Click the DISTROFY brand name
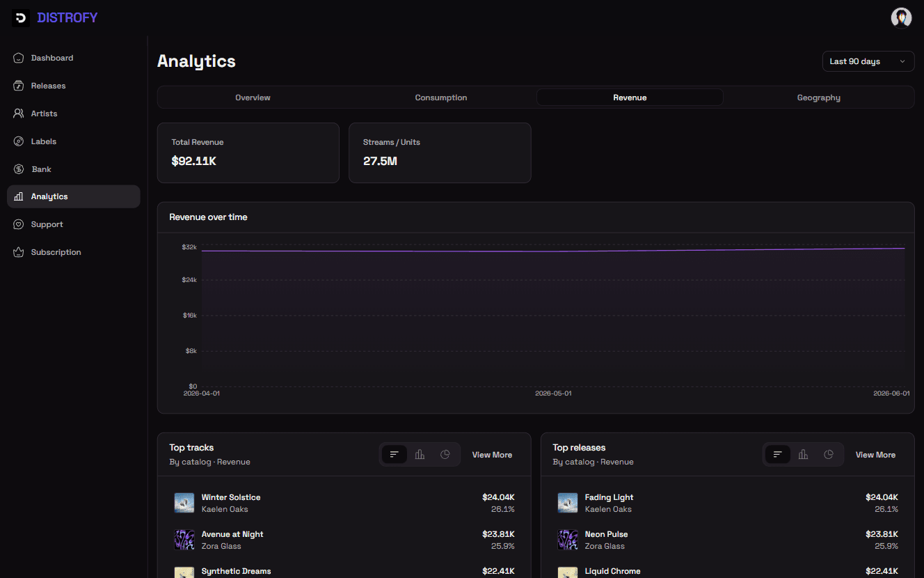The height and width of the screenshot is (578, 924). click(x=67, y=17)
